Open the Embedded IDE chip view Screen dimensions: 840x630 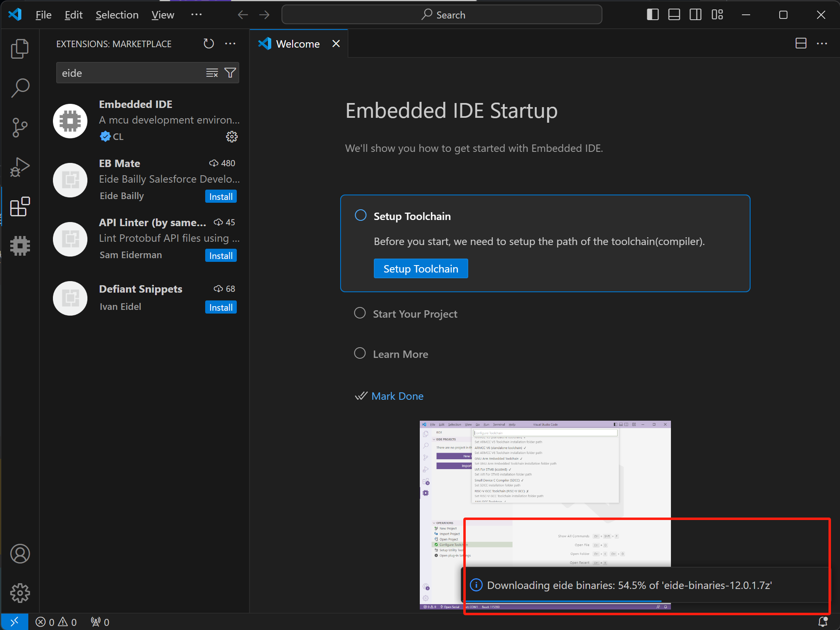pyautogui.click(x=20, y=245)
